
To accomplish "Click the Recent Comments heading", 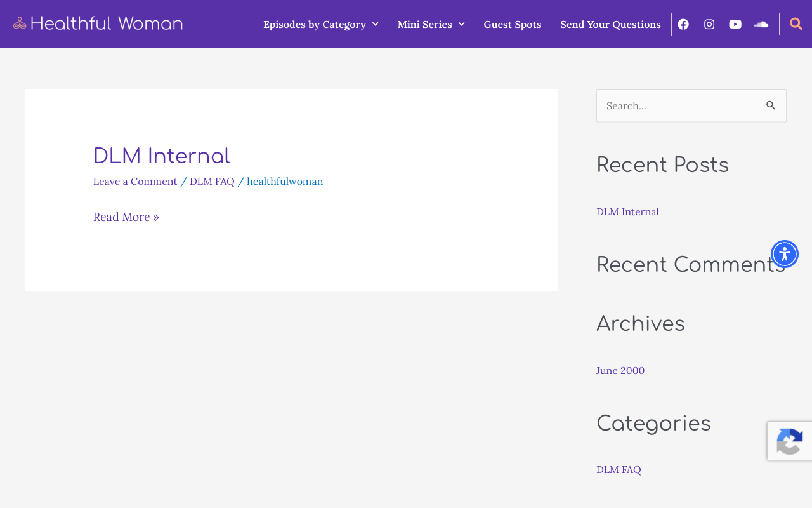I will [x=691, y=265].
